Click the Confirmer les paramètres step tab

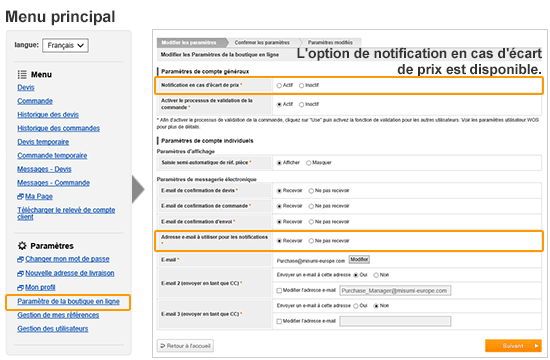coord(262,42)
